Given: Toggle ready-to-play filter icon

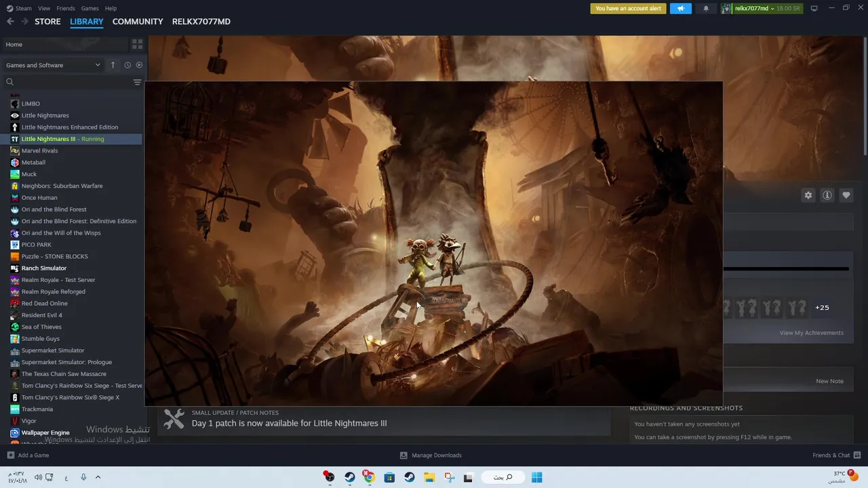Looking at the screenshot, I should pyautogui.click(x=139, y=65).
